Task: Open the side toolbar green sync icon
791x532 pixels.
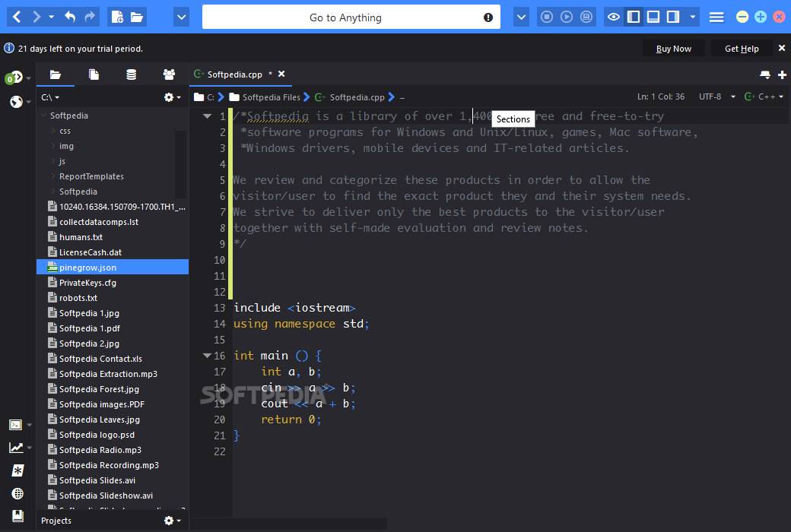Action: (14, 78)
